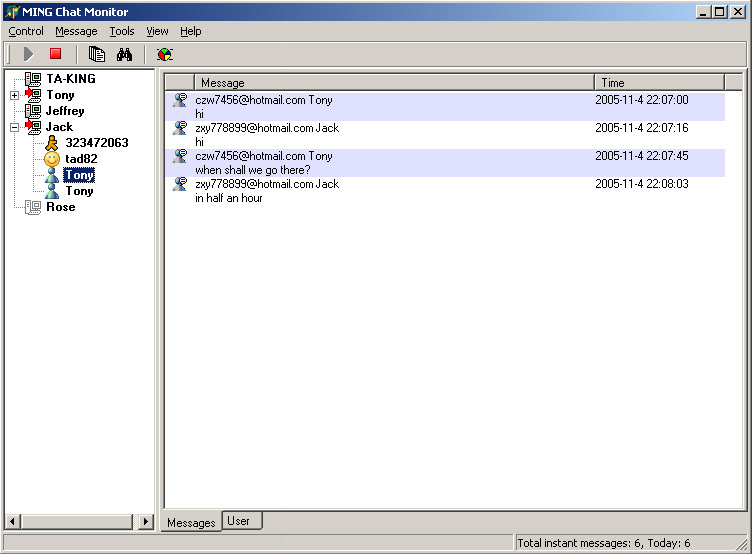Click the timestamp 2005-11-4 22:07:16
Image resolution: width=752 pixels, height=554 pixels.
point(642,128)
